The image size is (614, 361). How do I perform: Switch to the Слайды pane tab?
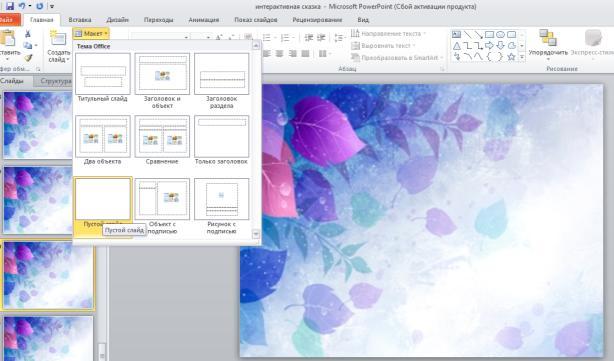(13, 81)
